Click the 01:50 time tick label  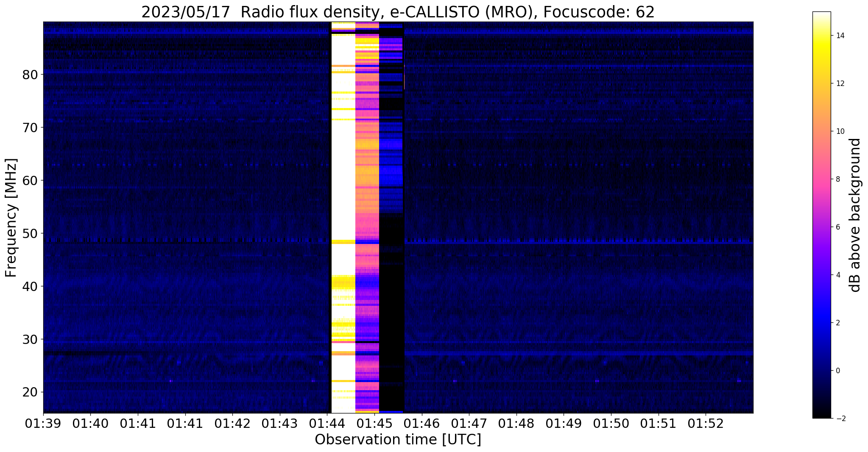click(x=611, y=423)
